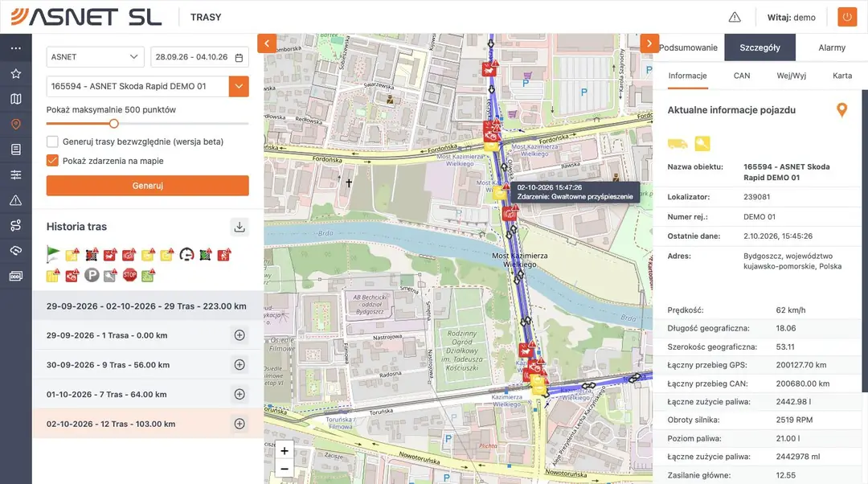Enable Generuj trasy bezwzględnie checkbox

tap(52, 142)
